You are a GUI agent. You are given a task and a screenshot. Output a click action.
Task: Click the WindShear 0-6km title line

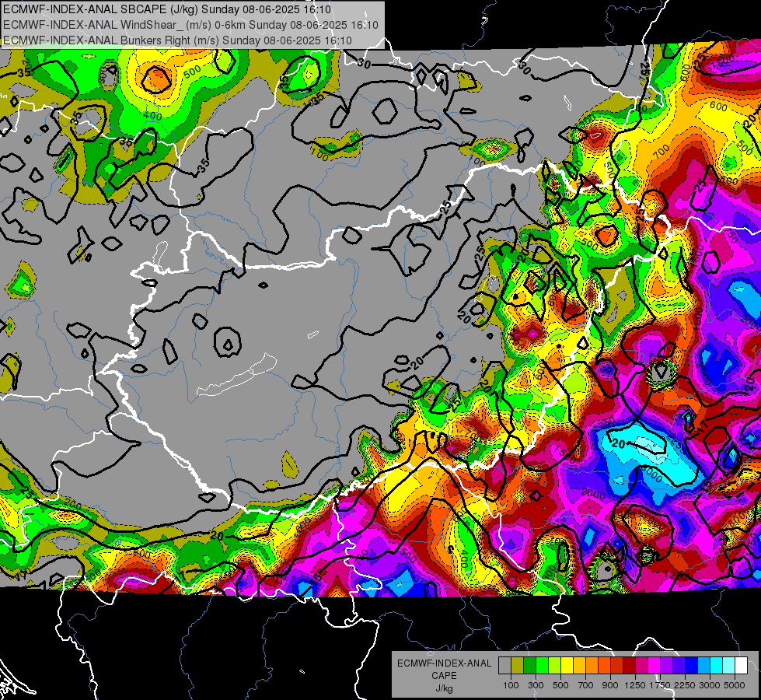190,25
